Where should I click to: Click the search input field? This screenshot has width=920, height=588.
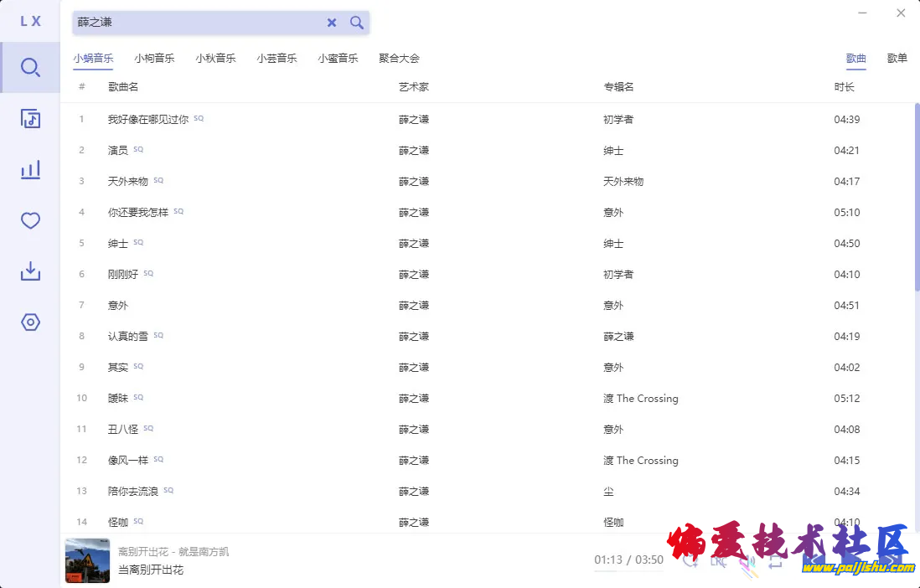point(197,23)
